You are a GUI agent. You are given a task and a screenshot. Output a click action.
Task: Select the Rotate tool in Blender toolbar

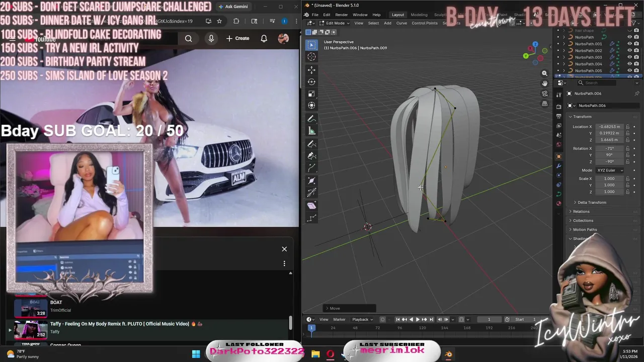(311, 81)
